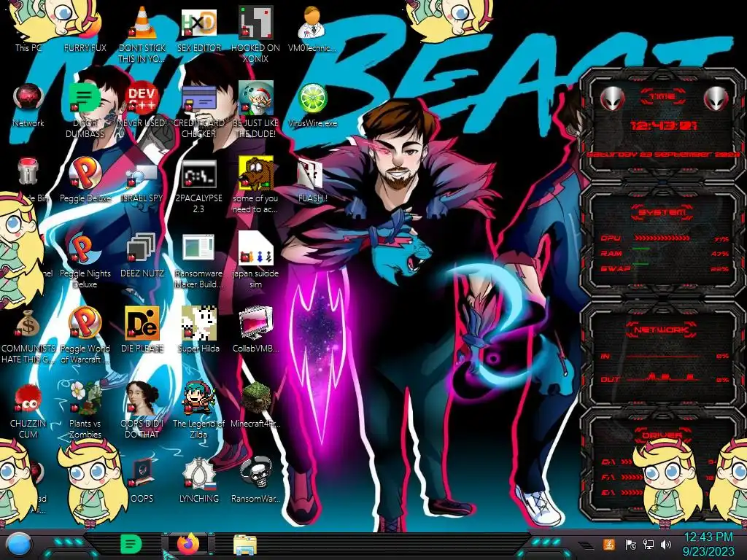
Task: Launch the BE JUST LIKE THE DUDE! shortcut
Action: pyautogui.click(x=255, y=109)
